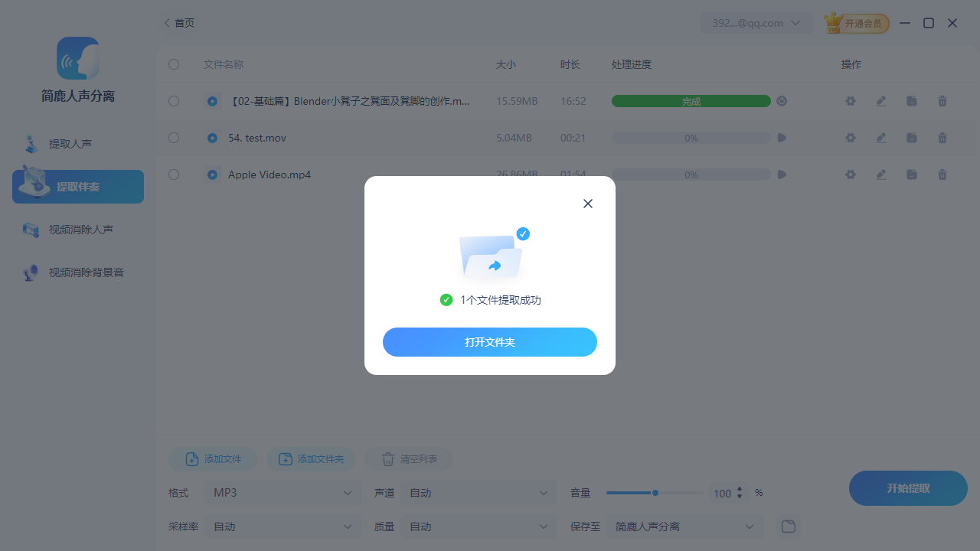Open settings gear for 54. test.mov
Viewport: 980px width, 551px height.
850,138
